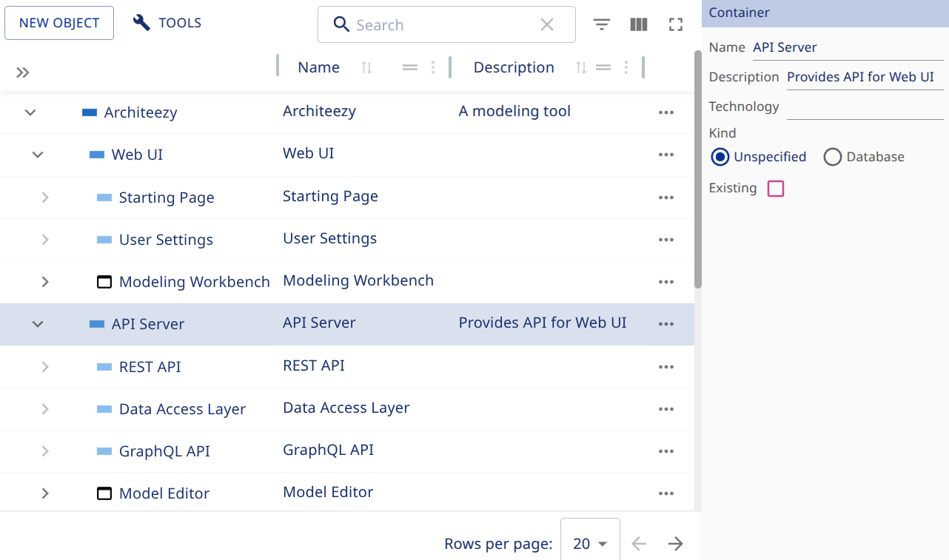Enable the Existing checkbox
This screenshot has height=560, width=949.
pyautogui.click(x=775, y=189)
